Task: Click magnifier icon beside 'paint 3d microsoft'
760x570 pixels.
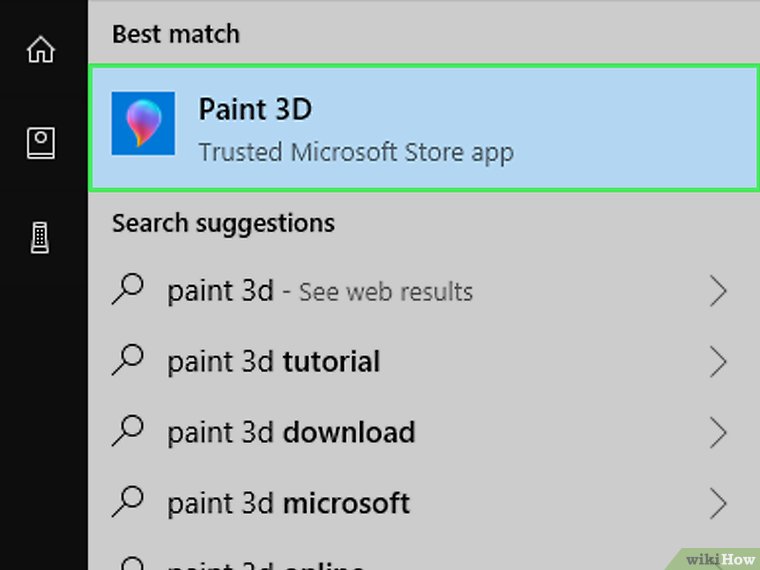Action: point(128,501)
